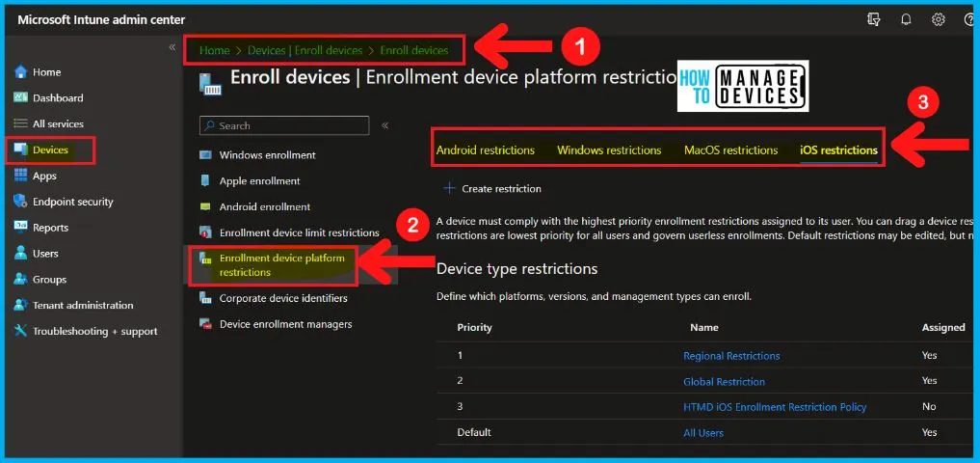This screenshot has width=980, height=463.
Task: Open the Endpoint security shield icon
Action: point(21,202)
